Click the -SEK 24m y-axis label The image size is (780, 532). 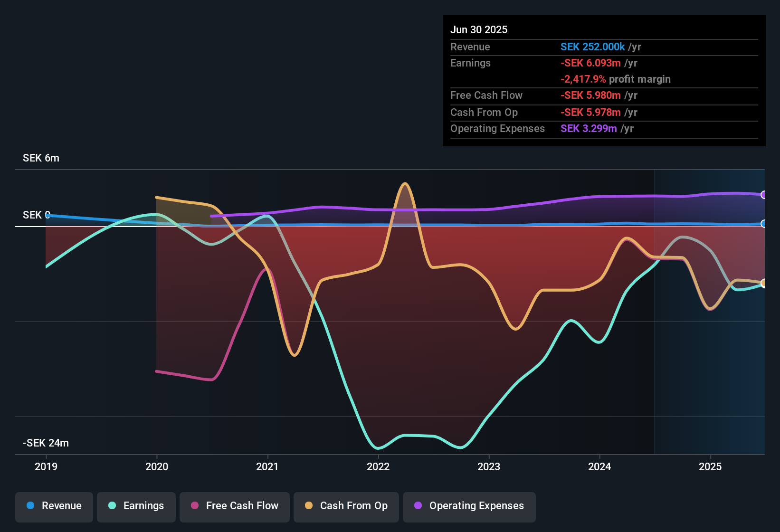click(46, 443)
